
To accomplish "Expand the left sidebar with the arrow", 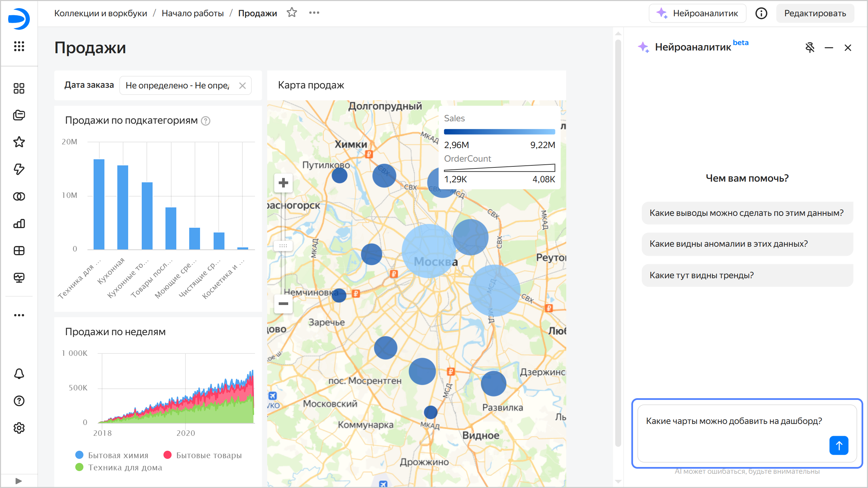I will (x=19, y=481).
